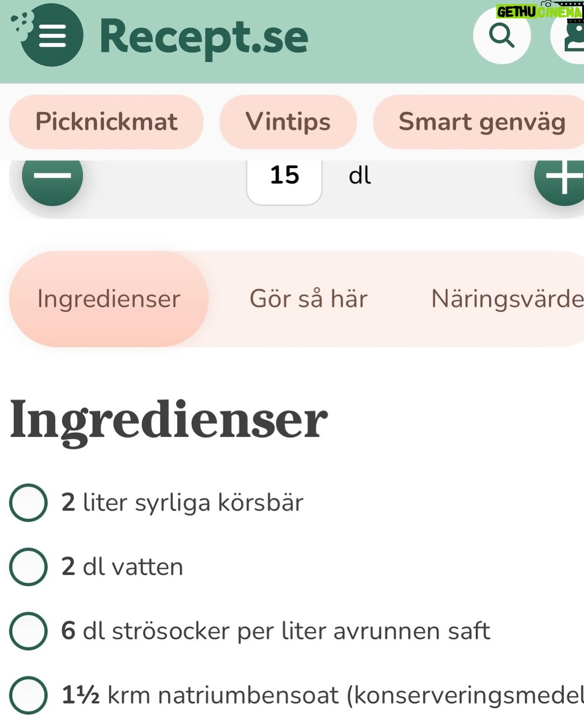Switch to the Ingredienser tab

[109, 299]
